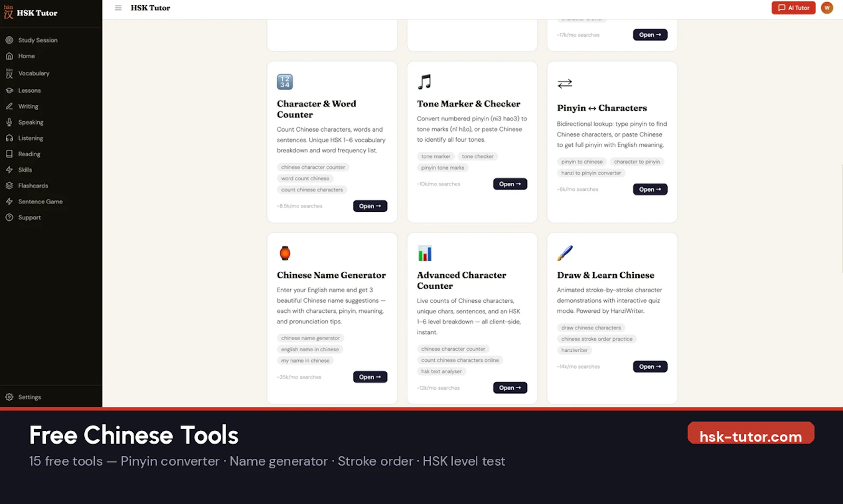843x504 pixels.
Task: Open the Tone Marker & Checker tool
Action: 510,184
